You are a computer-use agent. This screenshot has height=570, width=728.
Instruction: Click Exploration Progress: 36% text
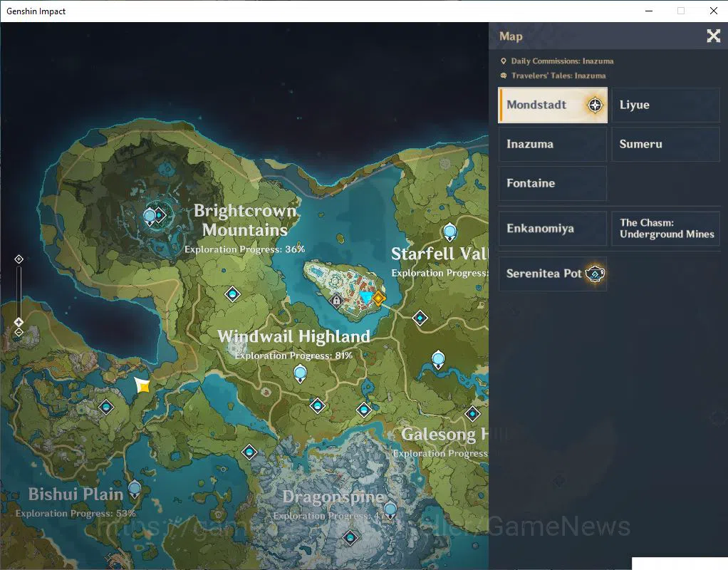(244, 249)
